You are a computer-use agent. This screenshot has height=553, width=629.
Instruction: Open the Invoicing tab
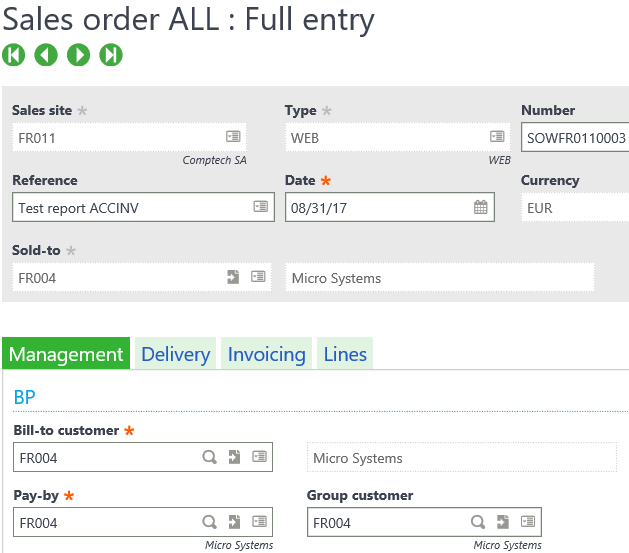tap(266, 354)
